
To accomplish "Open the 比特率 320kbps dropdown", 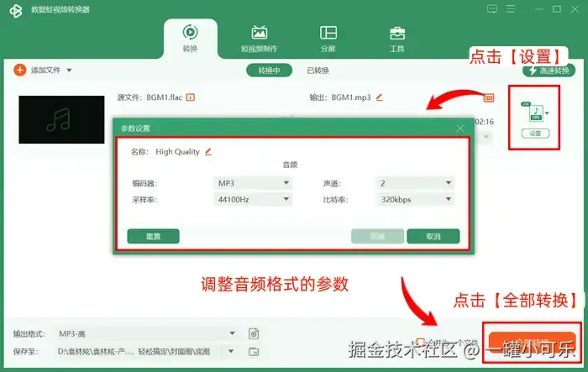I will point(415,200).
